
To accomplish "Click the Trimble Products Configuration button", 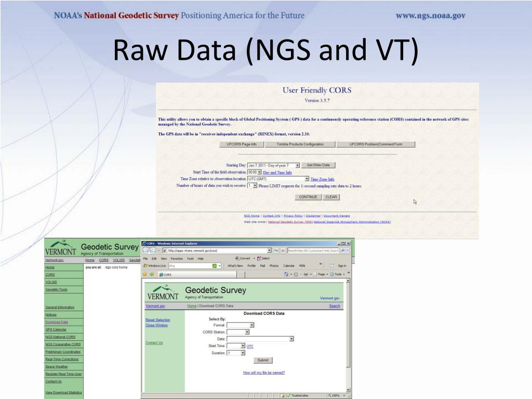I will (300, 144).
